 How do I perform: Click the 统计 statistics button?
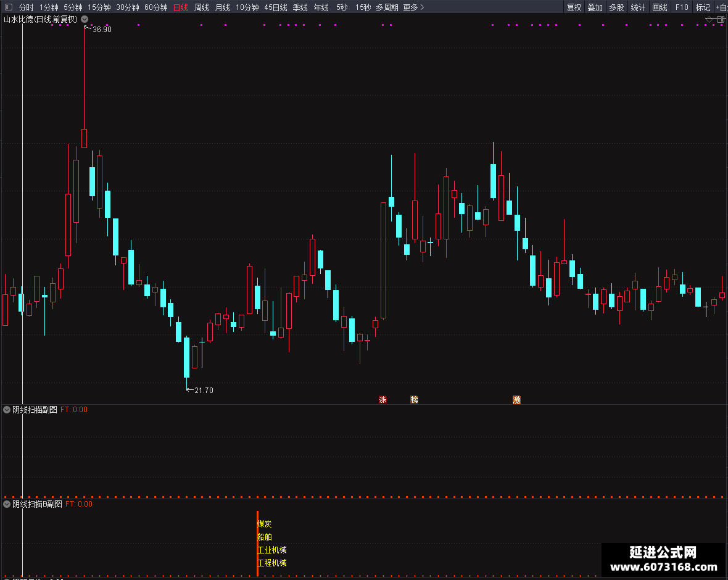(x=638, y=7)
